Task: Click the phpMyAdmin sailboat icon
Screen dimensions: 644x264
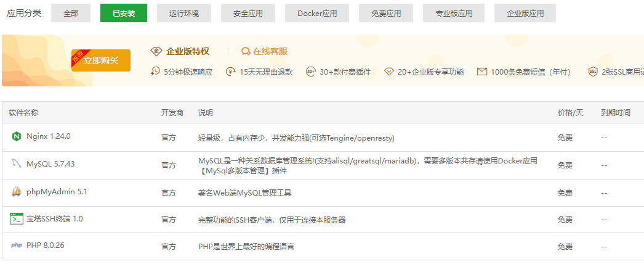Action: tap(17, 191)
